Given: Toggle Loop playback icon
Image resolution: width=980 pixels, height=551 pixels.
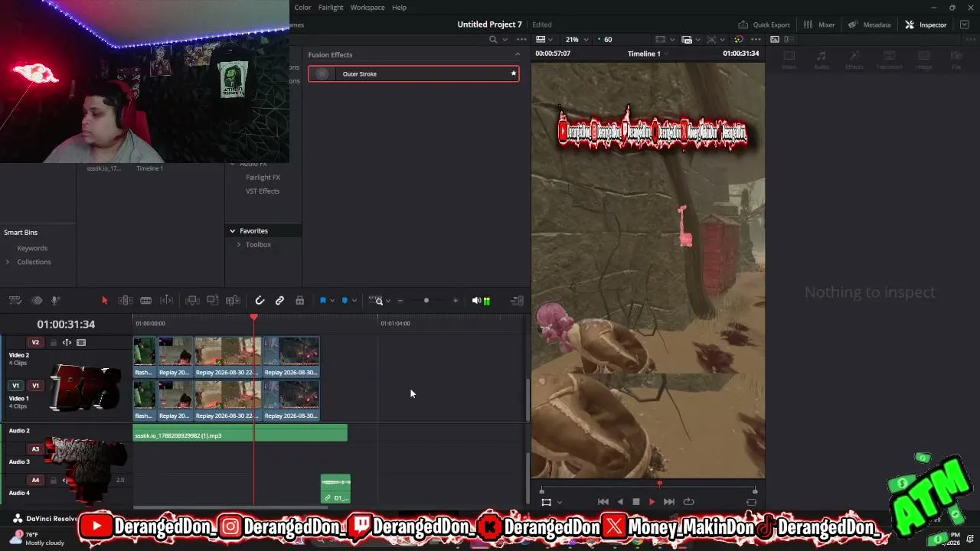Looking at the screenshot, I should tap(688, 502).
